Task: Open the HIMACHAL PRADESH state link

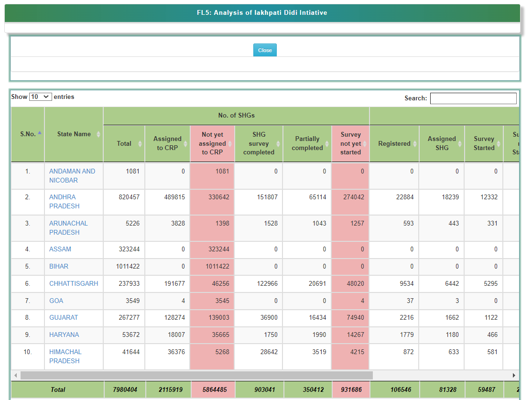Action: click(65, 356)
